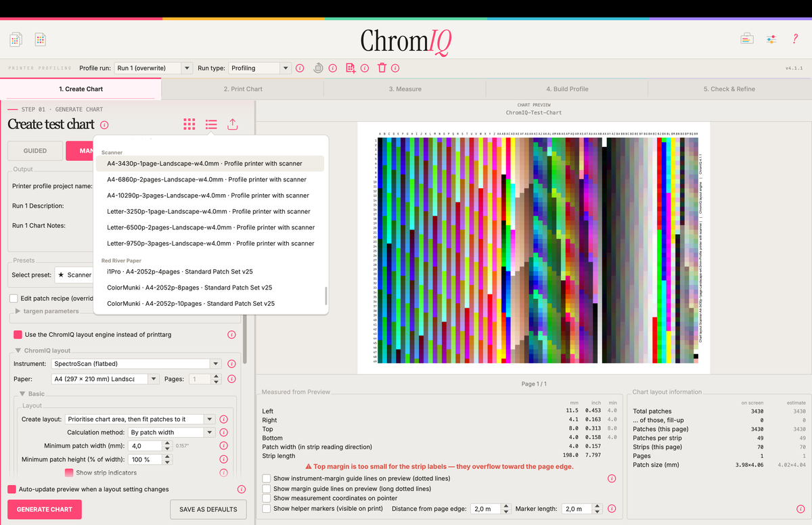This screenshot has height=525, width=812.
Task: Click the reset run circular arrow icon
Action: click(318, 68)
